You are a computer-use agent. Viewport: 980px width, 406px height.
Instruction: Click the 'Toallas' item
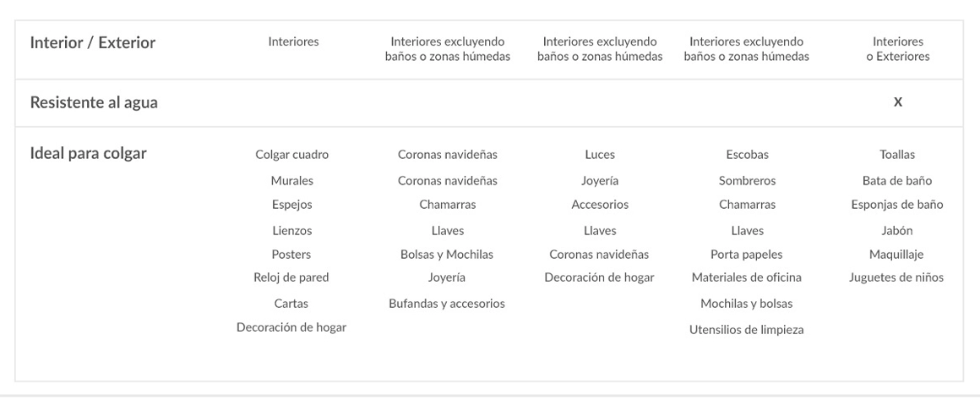[897, 155]
